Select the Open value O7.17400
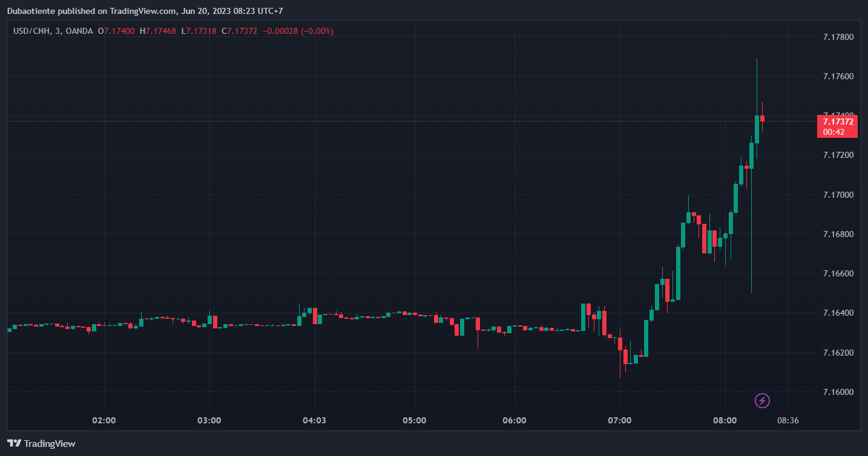The image size is (868, 456). 116,31
